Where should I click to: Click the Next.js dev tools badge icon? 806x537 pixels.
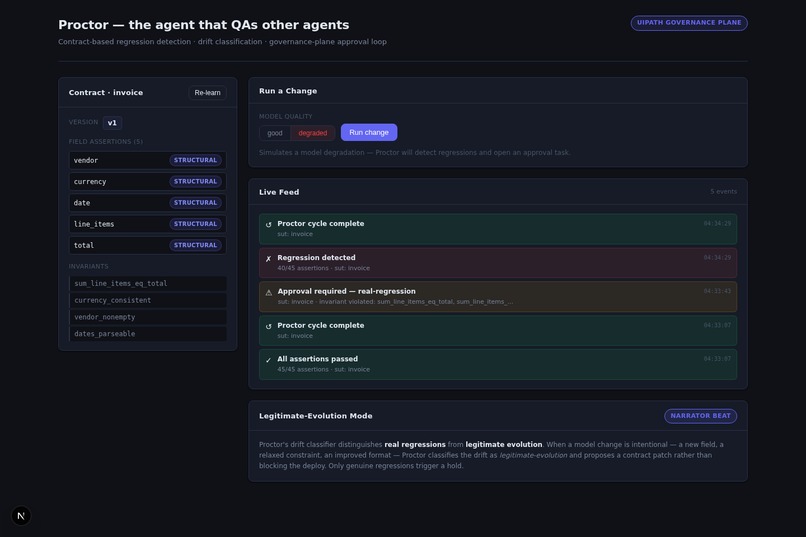point(21,515)
